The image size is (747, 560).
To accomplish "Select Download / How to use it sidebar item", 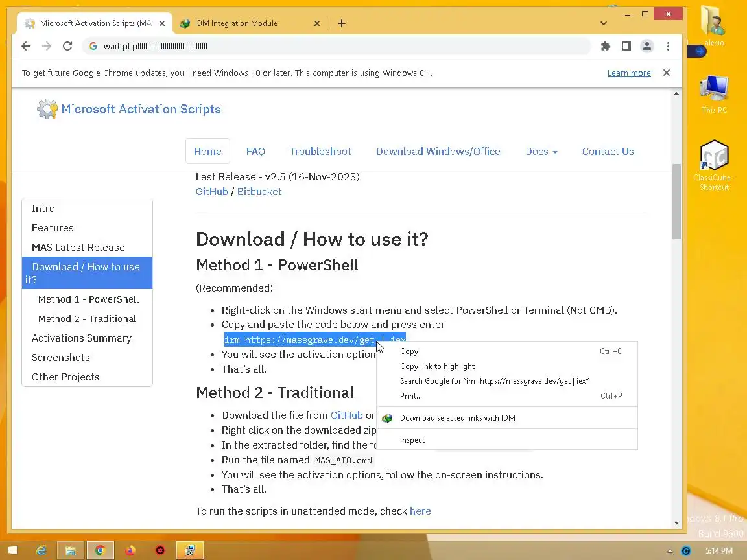I will point(87,273).
